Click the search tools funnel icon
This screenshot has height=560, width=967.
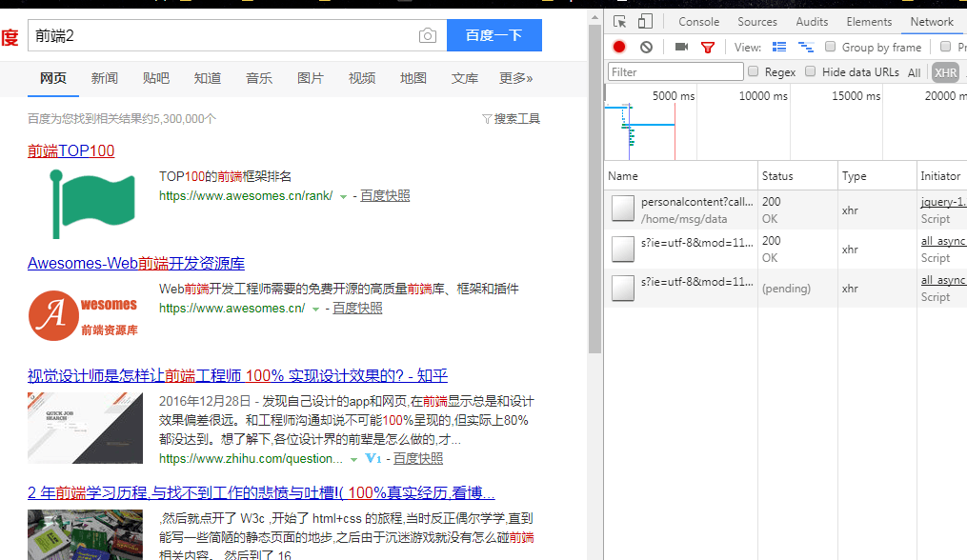click(487, 118)
